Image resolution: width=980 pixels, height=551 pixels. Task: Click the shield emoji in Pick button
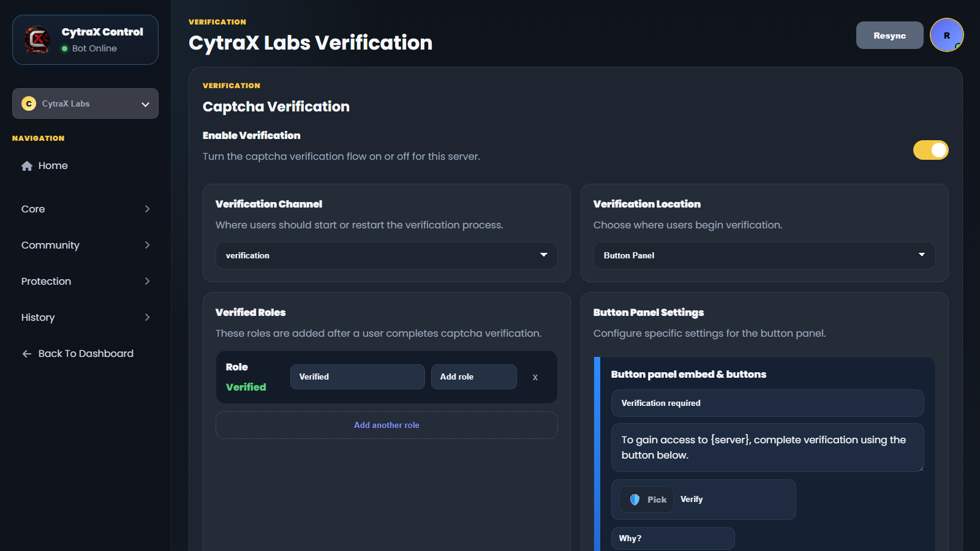click(x=635, y=500)
